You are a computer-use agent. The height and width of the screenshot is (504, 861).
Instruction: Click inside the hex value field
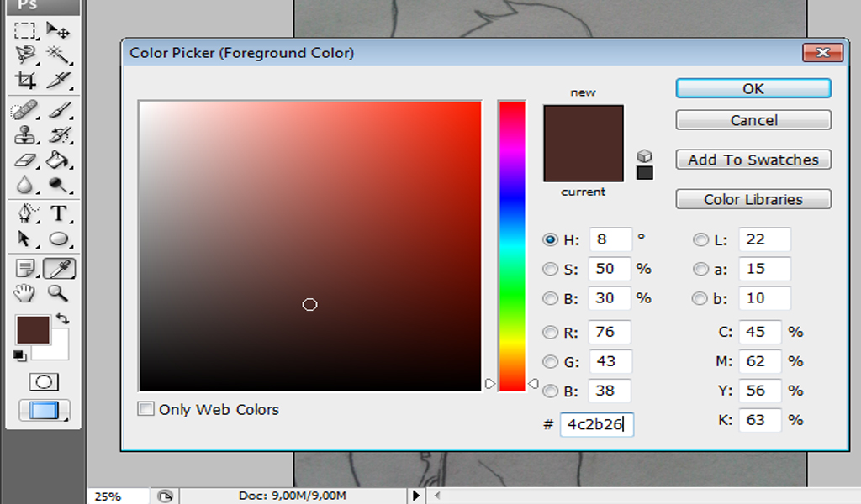[x=597, y=425]
